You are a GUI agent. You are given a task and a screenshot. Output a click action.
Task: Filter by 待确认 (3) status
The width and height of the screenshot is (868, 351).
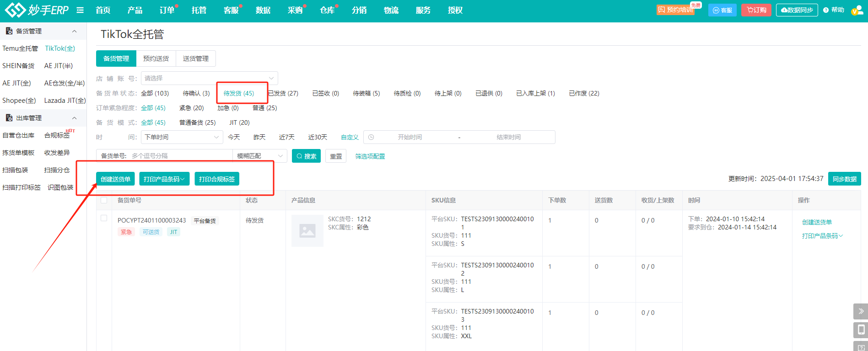pyautogui.click(x=196, y=93)
